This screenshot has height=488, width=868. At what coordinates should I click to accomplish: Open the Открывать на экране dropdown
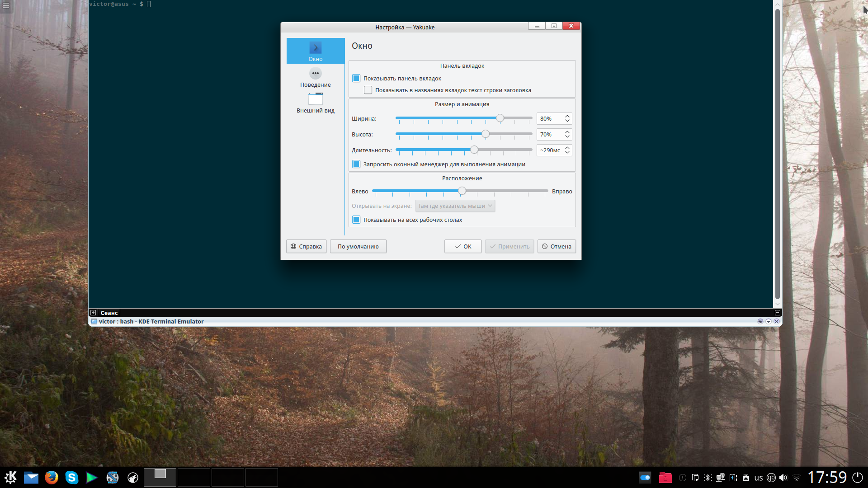pos(455,206)
